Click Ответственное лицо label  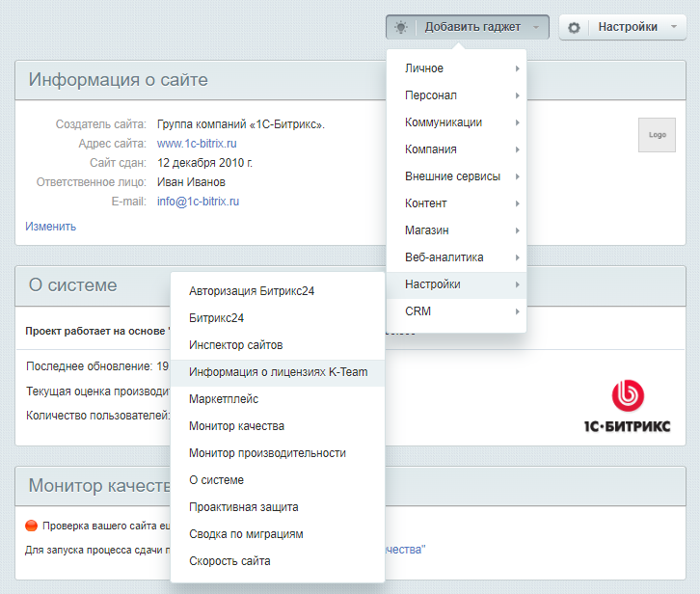pos(92,182)
